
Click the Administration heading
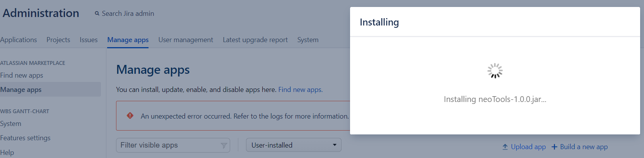[x=41, y=13]
